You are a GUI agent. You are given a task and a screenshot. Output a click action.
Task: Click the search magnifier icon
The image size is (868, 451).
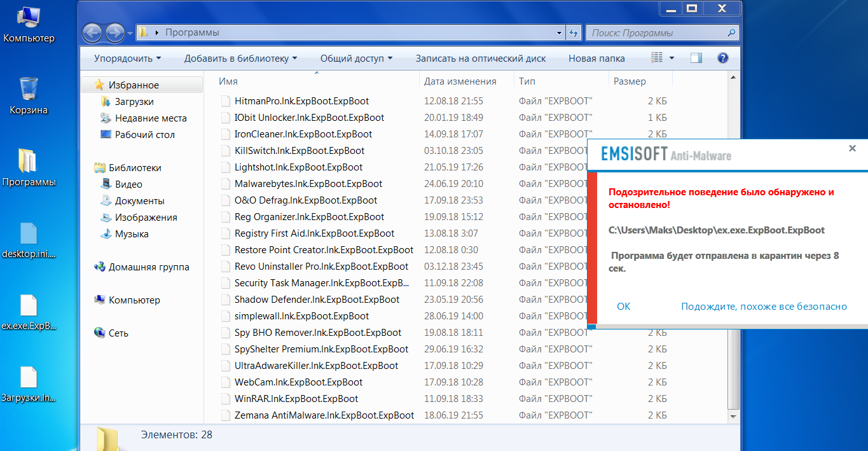click(x=731, y=32)
